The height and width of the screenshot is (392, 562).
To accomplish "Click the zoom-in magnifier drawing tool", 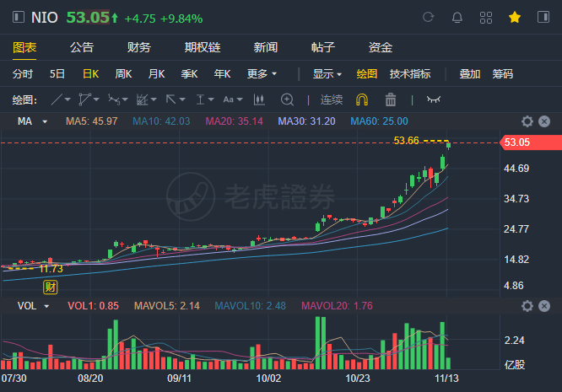I will click(x=287, y=99).
